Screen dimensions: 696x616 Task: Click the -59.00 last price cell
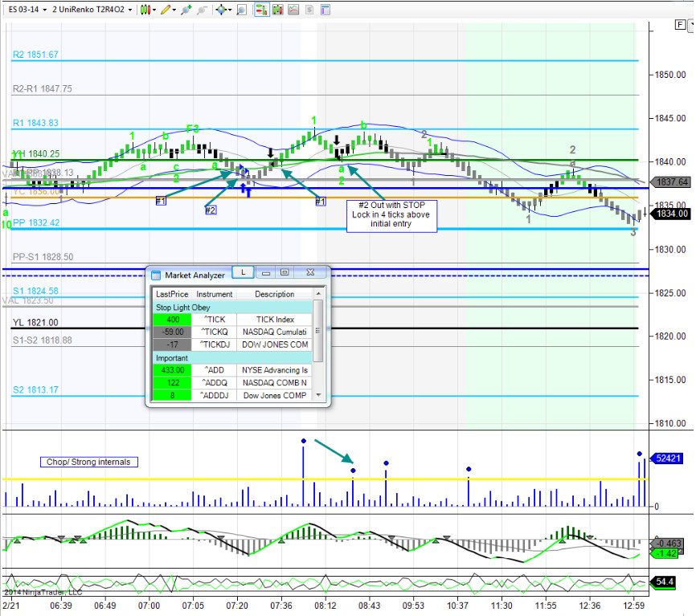(x=172, y=332)
